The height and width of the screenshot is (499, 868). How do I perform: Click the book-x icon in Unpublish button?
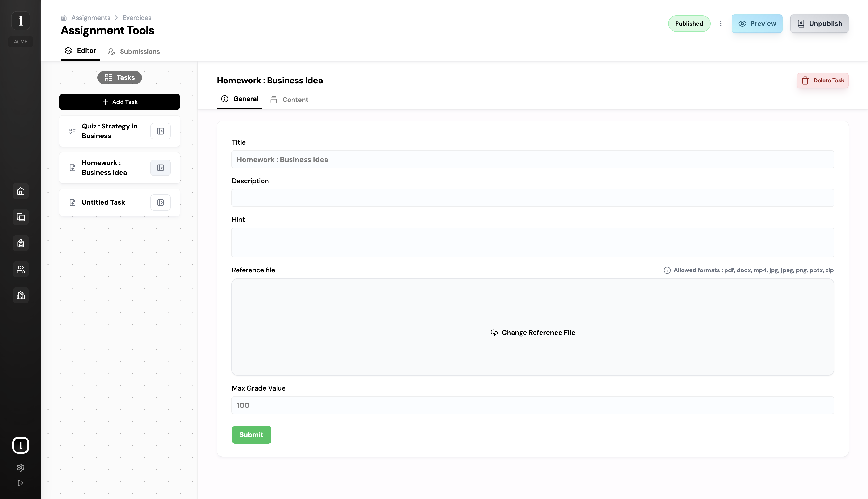(800, 24)
